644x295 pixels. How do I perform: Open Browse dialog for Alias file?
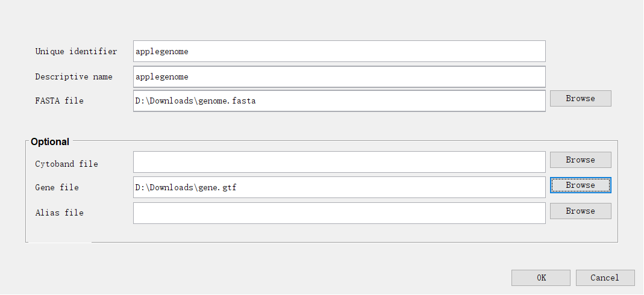click(580, 211)
